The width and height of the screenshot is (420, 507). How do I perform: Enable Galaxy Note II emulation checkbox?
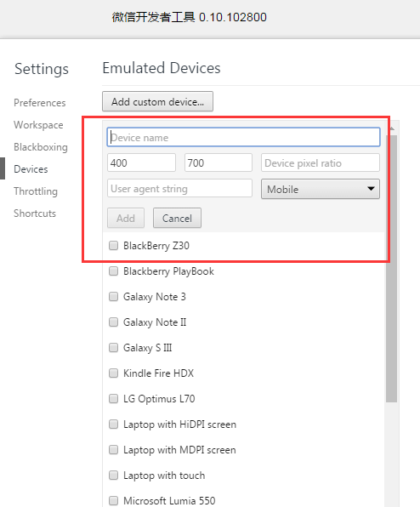(x=113, y=322)
